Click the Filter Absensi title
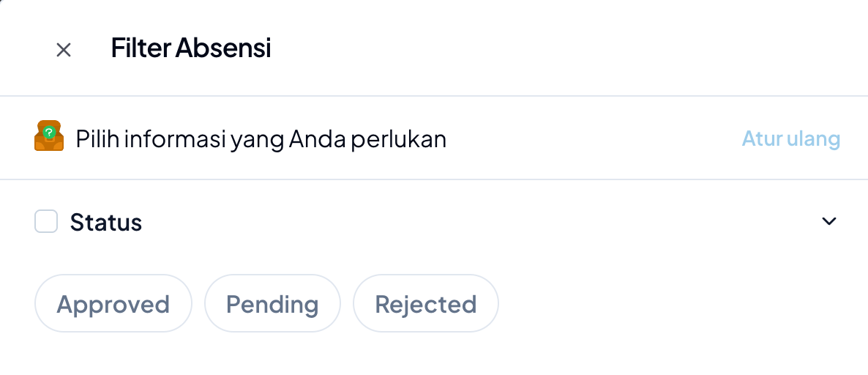Viewport: 868px width, 375px height. 191,48
